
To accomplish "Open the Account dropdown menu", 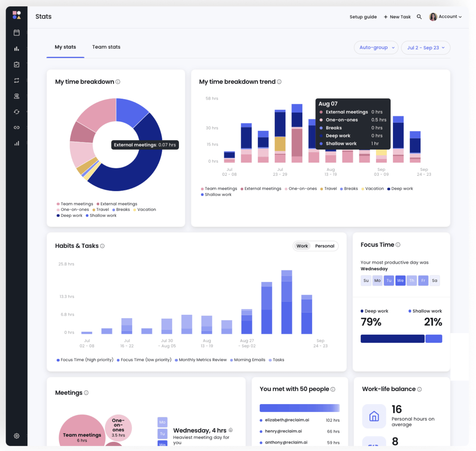I will pyautogui.click(x=446, y=17).
